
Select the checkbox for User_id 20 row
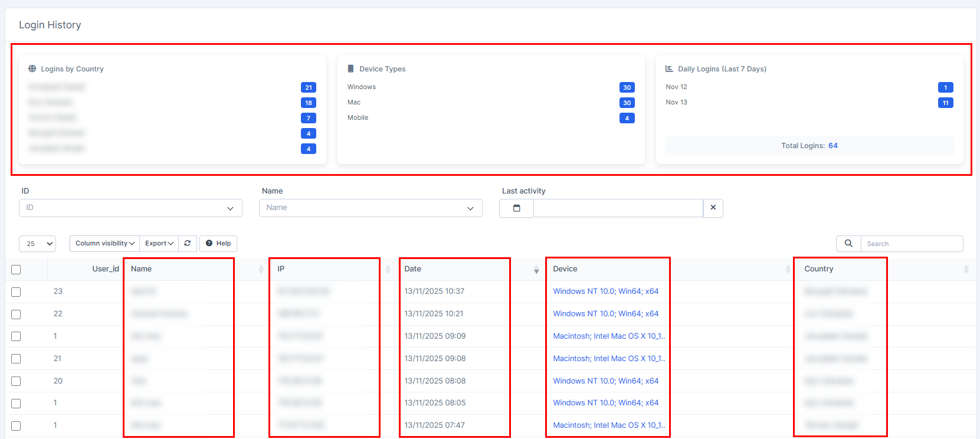tap(16, 381)
